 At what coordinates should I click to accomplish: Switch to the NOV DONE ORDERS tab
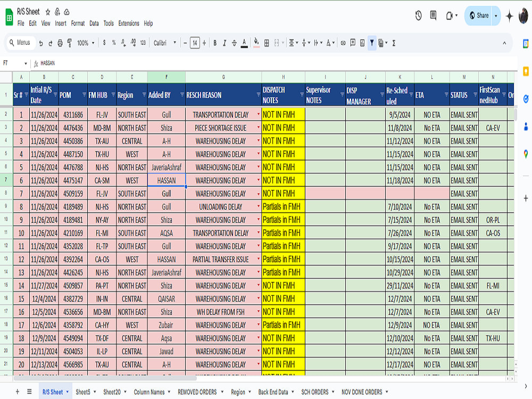[362, 392]
